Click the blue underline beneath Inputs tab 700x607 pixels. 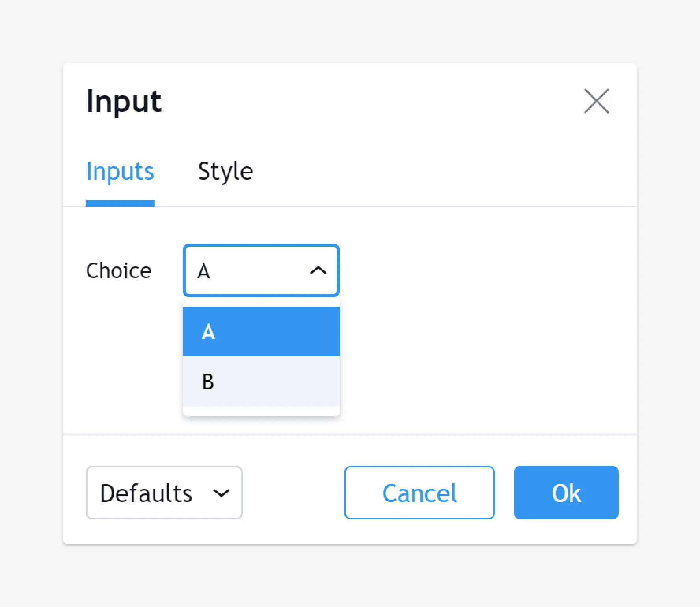click(120, 203)
